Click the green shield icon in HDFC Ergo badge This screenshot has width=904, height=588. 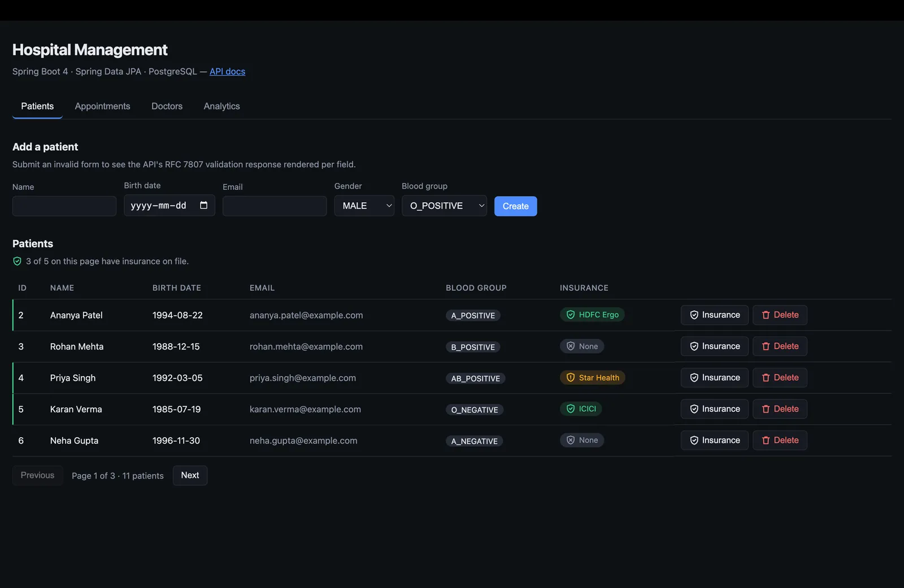[571, 315]
